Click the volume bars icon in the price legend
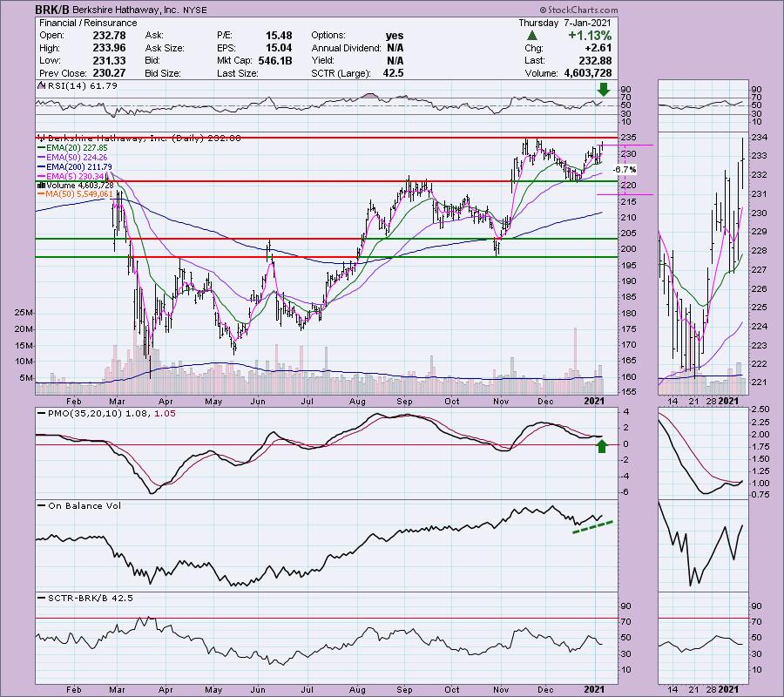This screenshot has height=697, width=784. click(x=42, y=186)
